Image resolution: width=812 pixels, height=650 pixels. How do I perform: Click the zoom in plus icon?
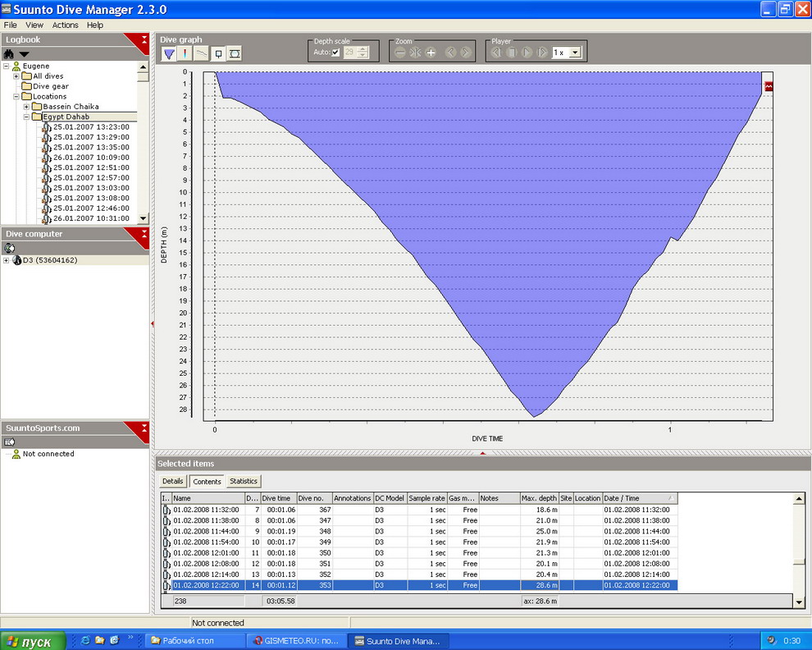click(431, 53)
